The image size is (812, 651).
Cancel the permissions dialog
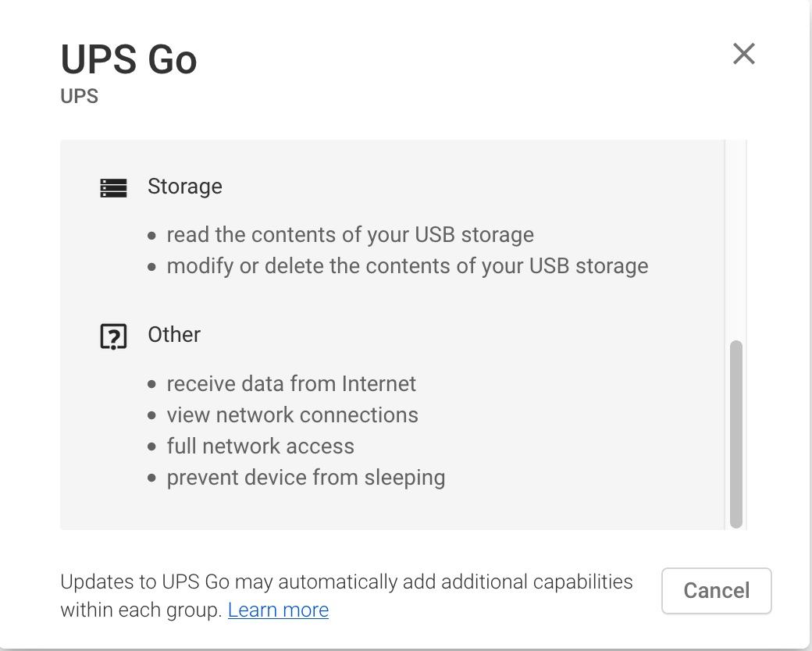(x=716, y=591)
